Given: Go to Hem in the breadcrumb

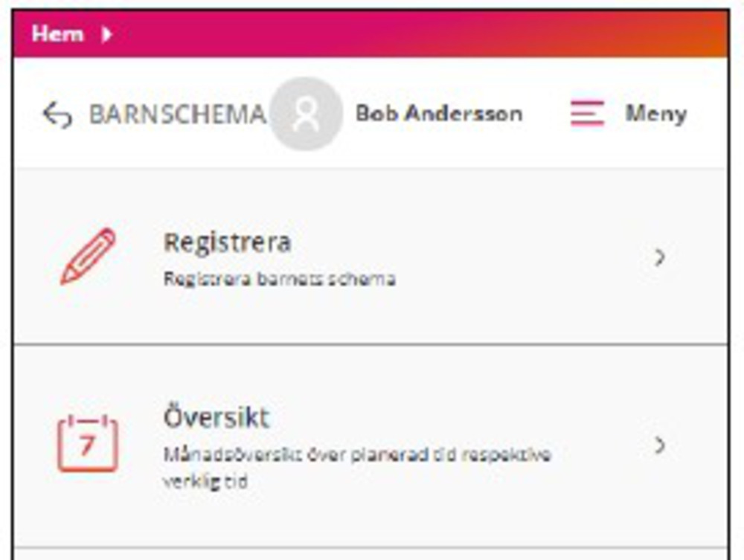Looking at the screenshot, I should tap(57, 34).
